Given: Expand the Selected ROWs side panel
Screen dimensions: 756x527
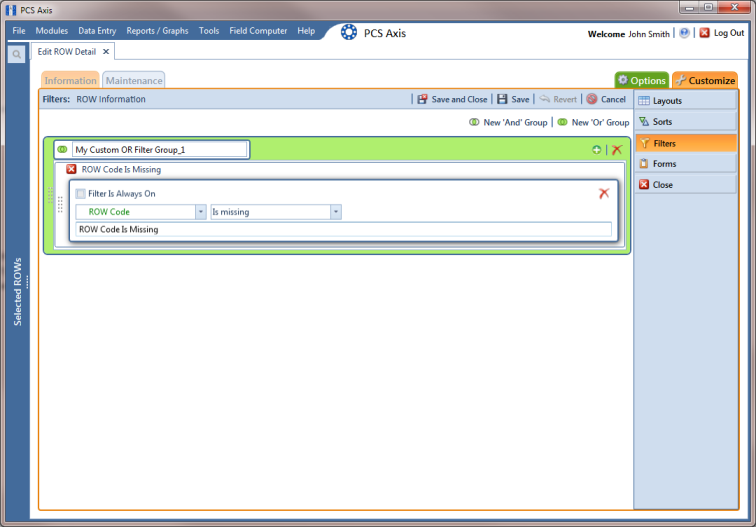Looking at the screenshot, I should [x=18, y=292].
